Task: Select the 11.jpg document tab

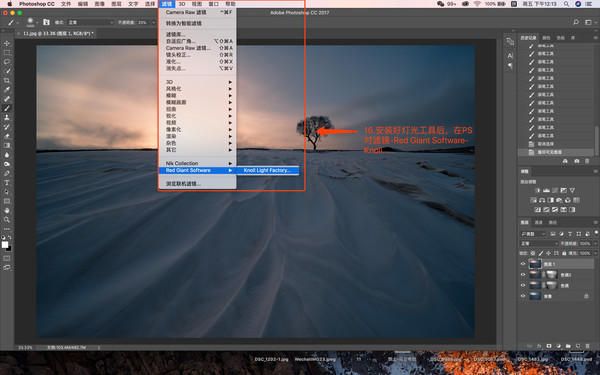Action: pyautogui.click(x=57, y=34)
